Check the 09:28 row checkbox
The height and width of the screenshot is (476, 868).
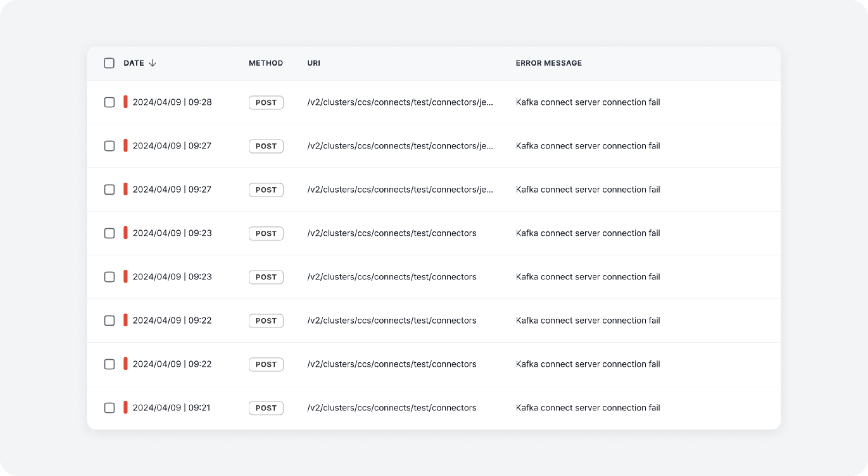coord(109,102)
